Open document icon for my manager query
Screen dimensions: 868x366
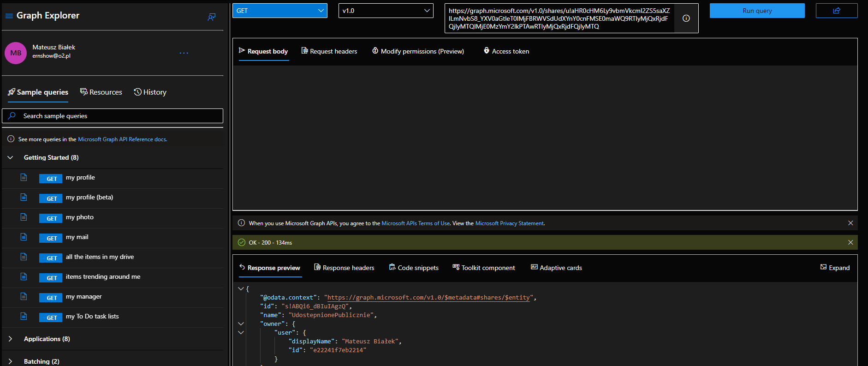[24, 296]
